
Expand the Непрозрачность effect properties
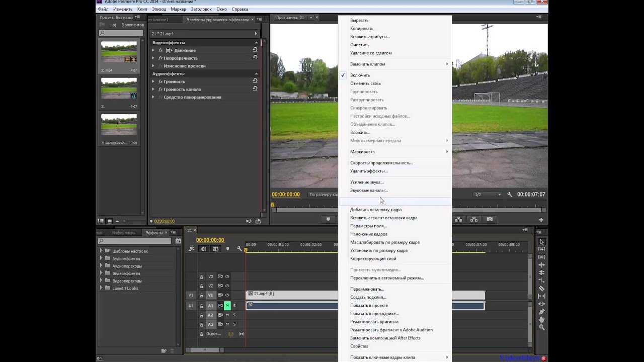153,58
